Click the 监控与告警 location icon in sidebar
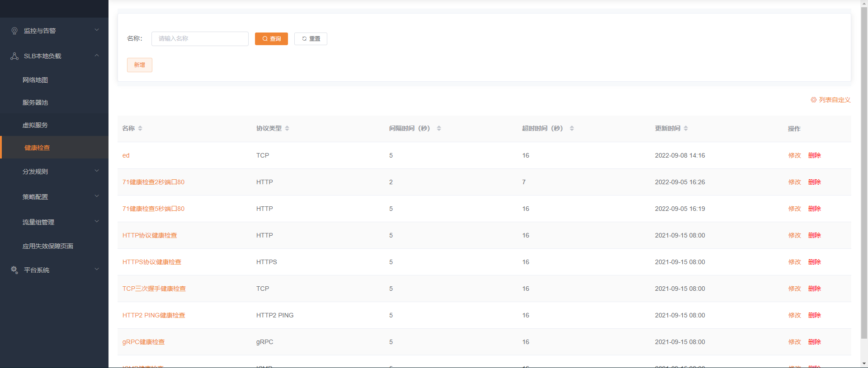868x368 pixels. [x=14, y=31]
